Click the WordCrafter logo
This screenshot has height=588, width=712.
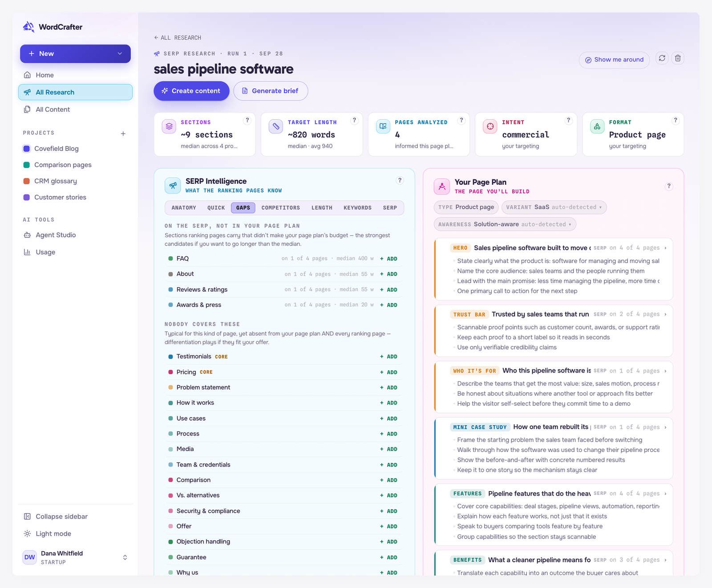pyautogui.click(x=53, y=27)
